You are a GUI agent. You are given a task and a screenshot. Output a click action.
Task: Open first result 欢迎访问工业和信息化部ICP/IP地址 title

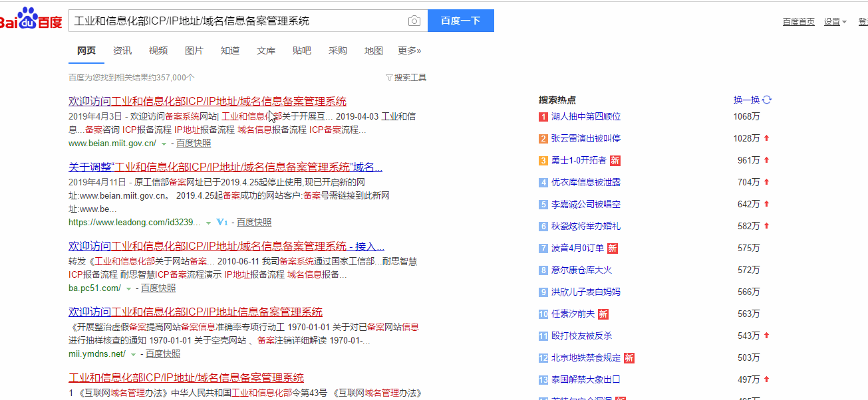pyautogui.click(x=208, y=102)
